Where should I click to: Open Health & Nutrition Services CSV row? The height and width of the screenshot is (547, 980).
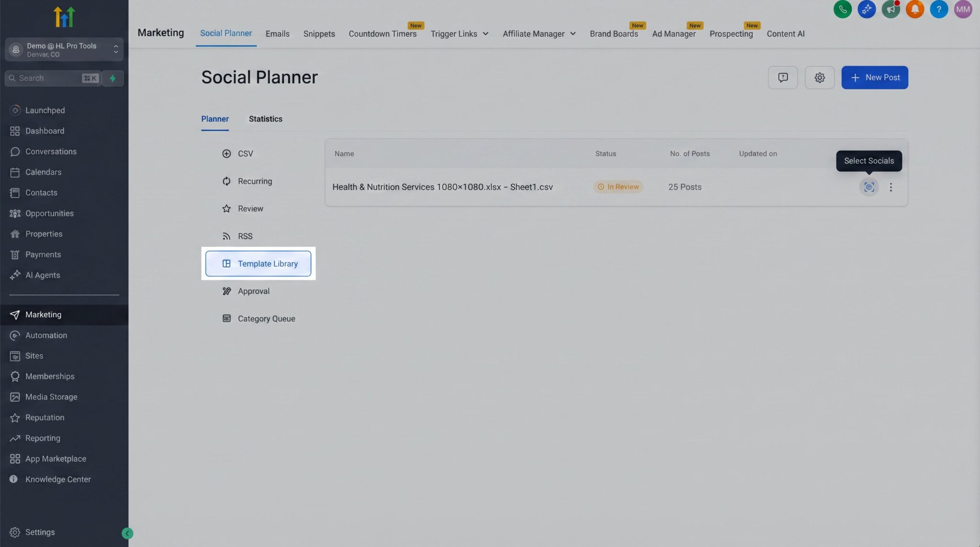(x=616, y=187)
